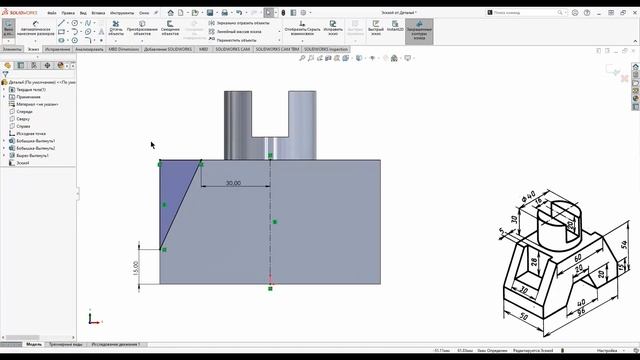
Task: Click the Rapid Sketch tool
Action: (x=376, y=28)
